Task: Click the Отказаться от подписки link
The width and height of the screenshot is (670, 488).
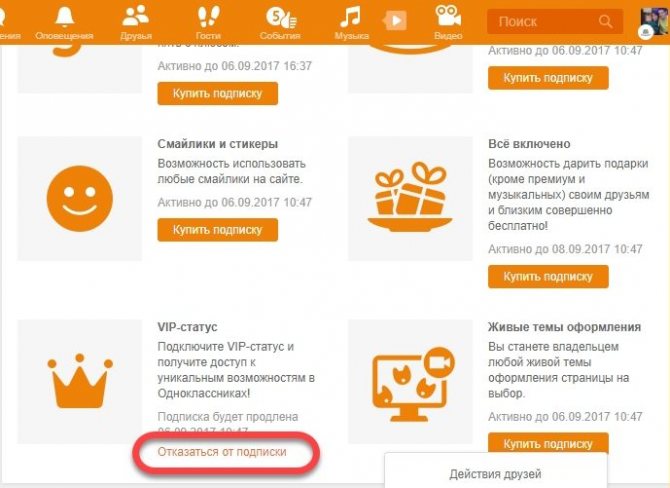Action: 222,452
